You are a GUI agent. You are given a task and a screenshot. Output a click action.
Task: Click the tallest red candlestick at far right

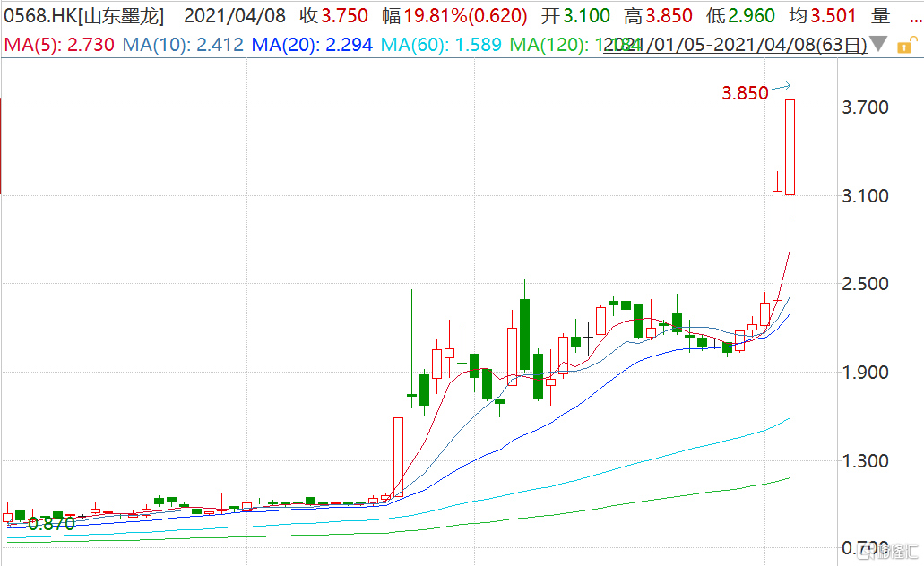[790, 147]
